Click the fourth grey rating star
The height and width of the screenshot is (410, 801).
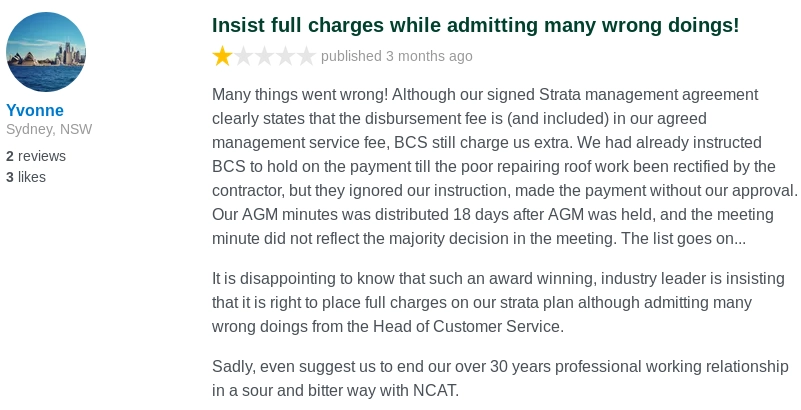pyautogui.click(x=285, y=56)
